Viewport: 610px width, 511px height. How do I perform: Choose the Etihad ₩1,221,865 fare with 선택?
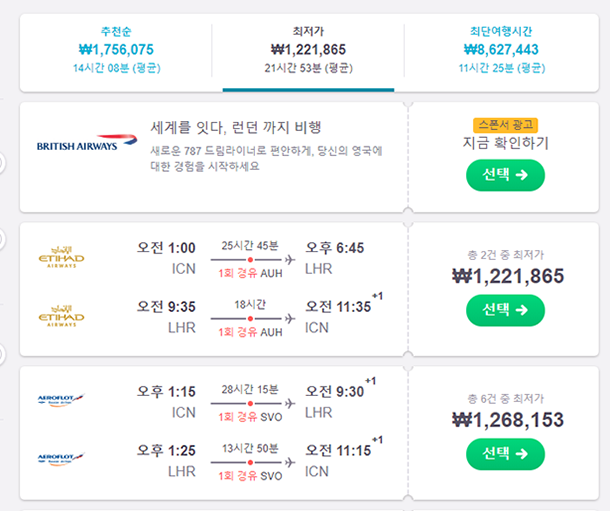(x=505, y=310)
